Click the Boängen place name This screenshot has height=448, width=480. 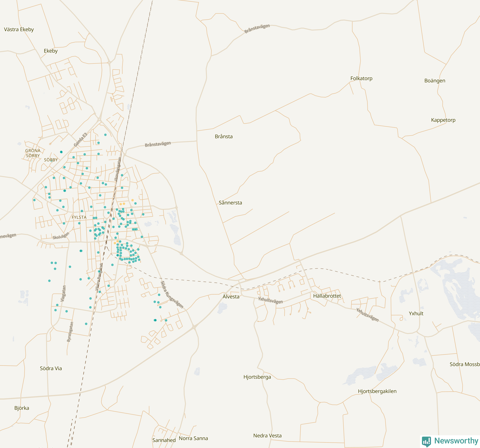pos(435,81)
